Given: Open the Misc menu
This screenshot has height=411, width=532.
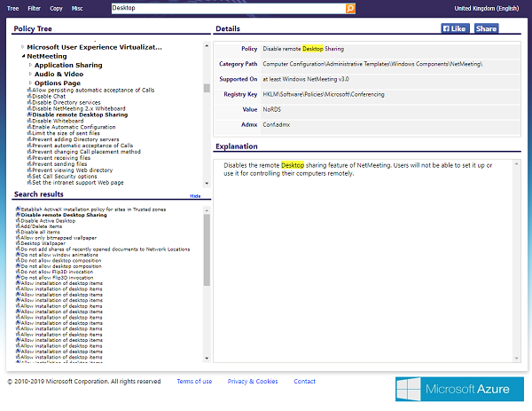Looking at the screenshot, I should [x=77, y=8].
